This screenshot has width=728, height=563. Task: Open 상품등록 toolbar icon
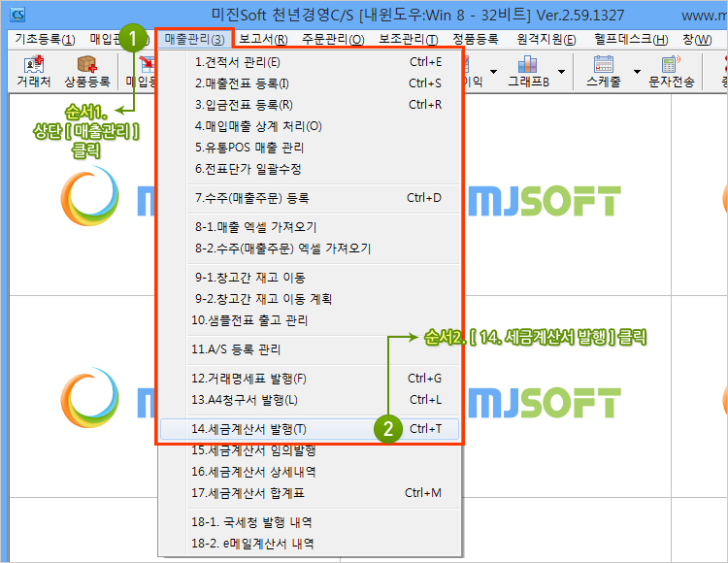(x=87, y=72)
